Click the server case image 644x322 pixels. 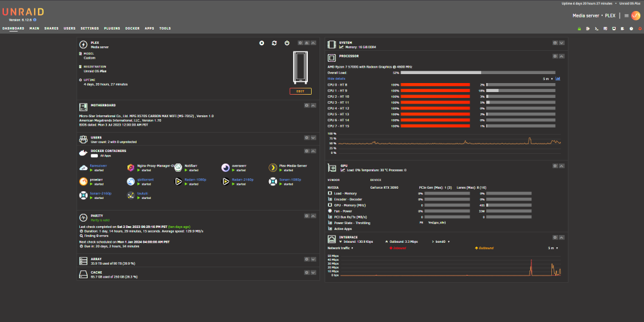click(x=300, y=68)
